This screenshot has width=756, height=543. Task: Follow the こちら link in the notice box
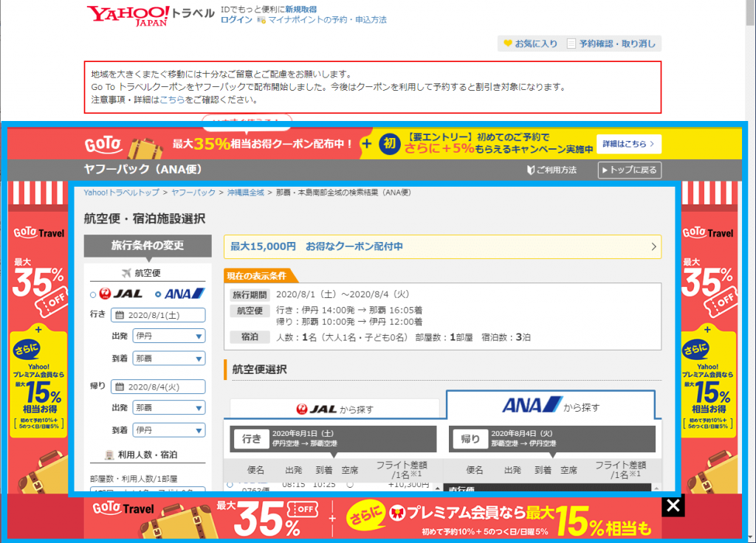tap(172, 100)
